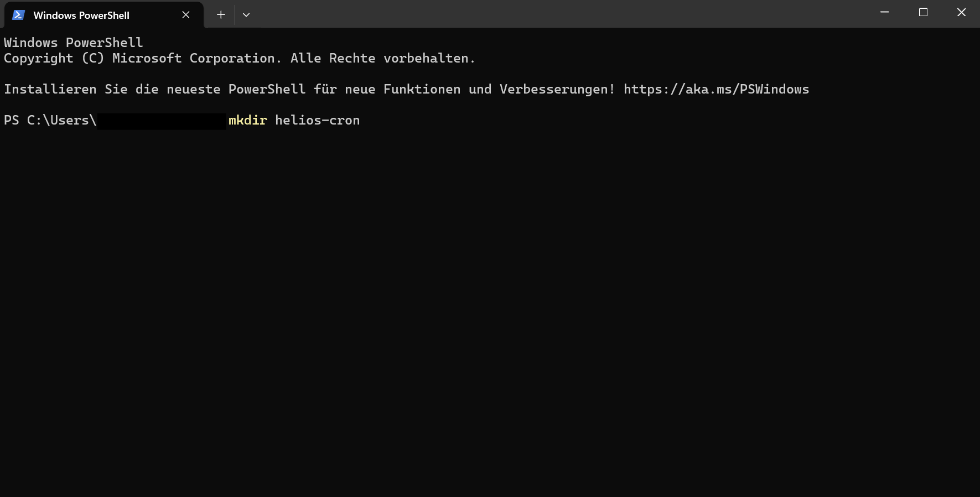Click the PowerShell icon in the tab
980x497 pixels.
(18, 15)
